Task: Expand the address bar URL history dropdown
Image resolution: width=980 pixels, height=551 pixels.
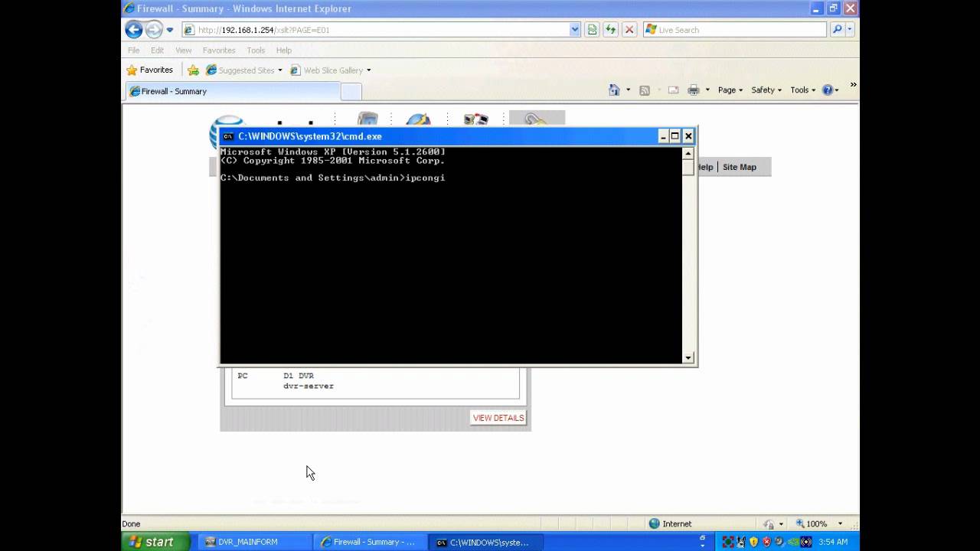Action: [575, 30]
